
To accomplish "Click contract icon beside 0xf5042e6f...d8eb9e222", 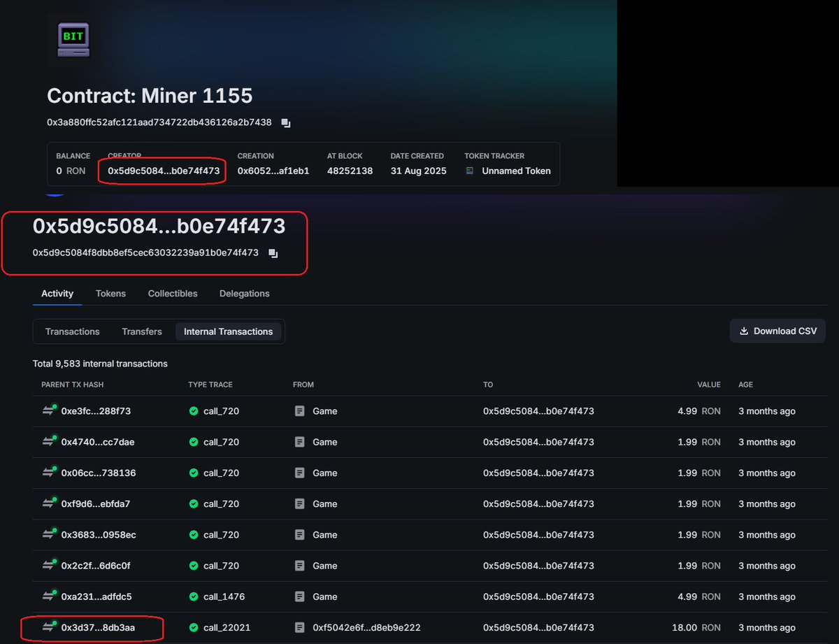I will tap(300, 628).
